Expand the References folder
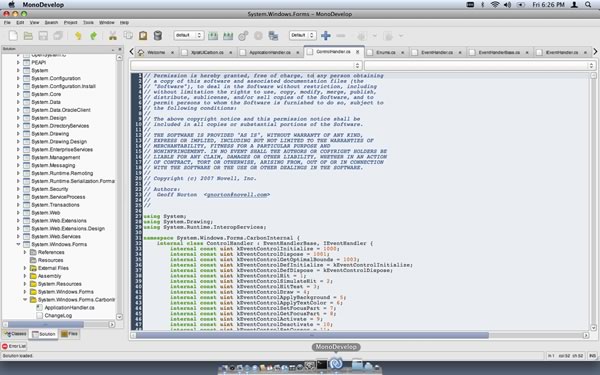The height and width of the screenshot is (375, 600). pyautogui.click(x=25, y=252)
